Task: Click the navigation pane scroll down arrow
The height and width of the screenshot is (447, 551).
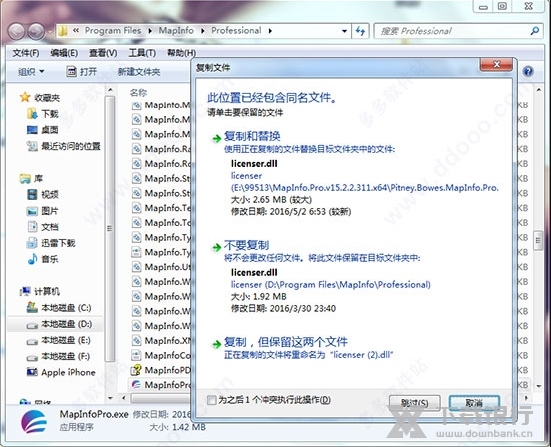Action: (110, 398)
